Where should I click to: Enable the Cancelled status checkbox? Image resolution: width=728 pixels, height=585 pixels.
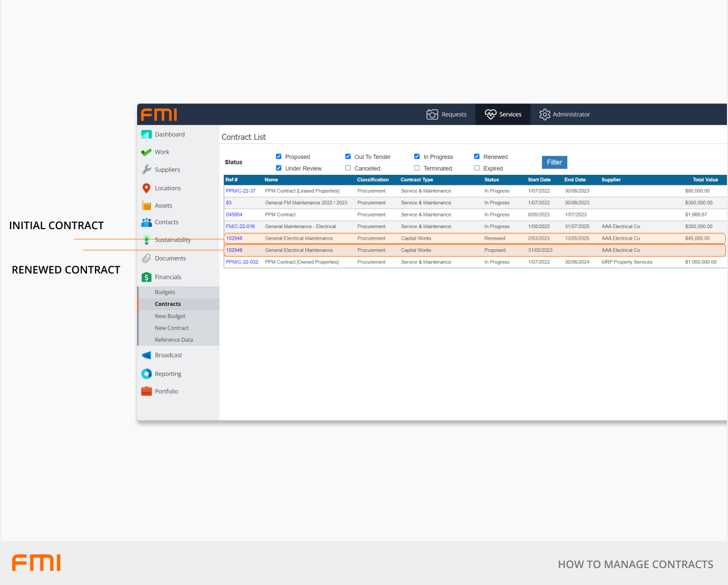pyautogui.click(x=348, y=168)
